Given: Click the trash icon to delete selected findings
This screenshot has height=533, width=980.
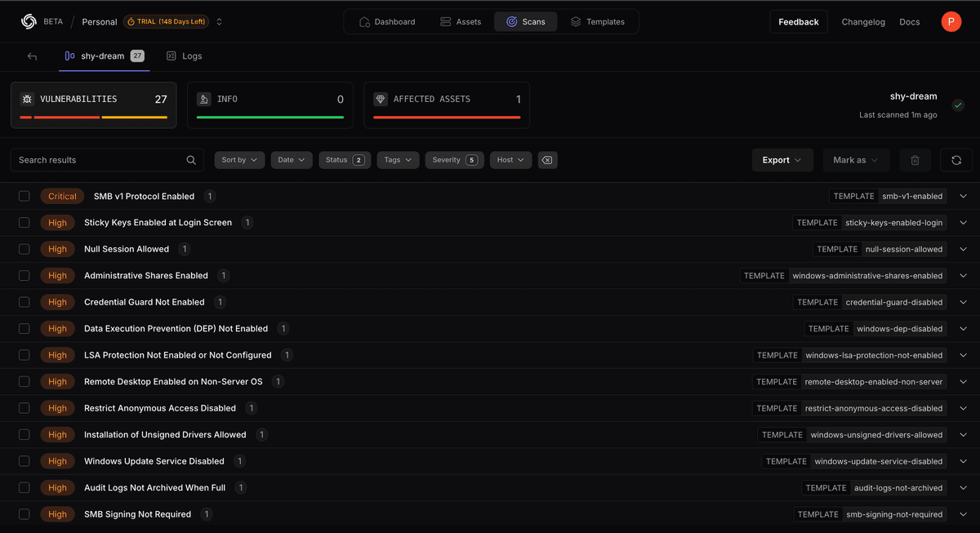Looking at the screenshot, I should (915, 159).
